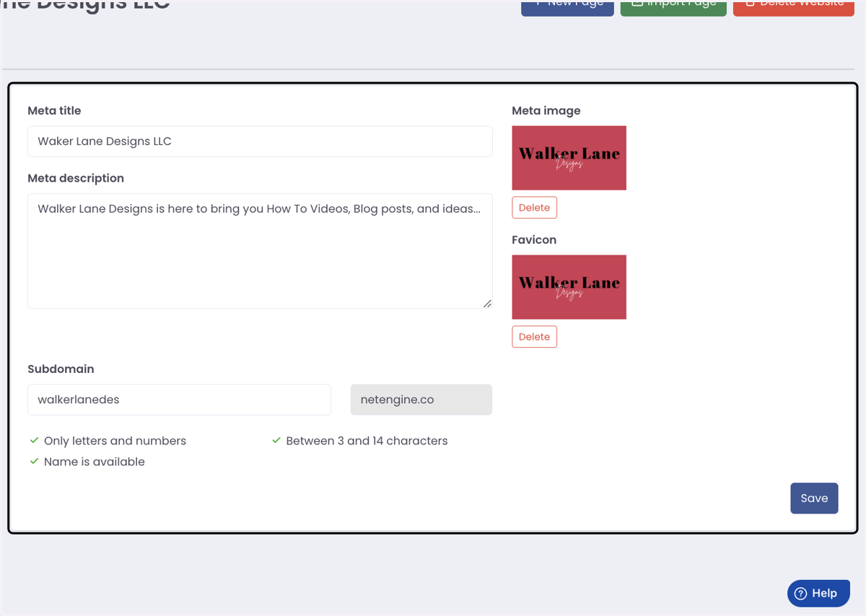Click the 'Only letters and numbers' text
This screenshot has height=616, width=866.
115,441
